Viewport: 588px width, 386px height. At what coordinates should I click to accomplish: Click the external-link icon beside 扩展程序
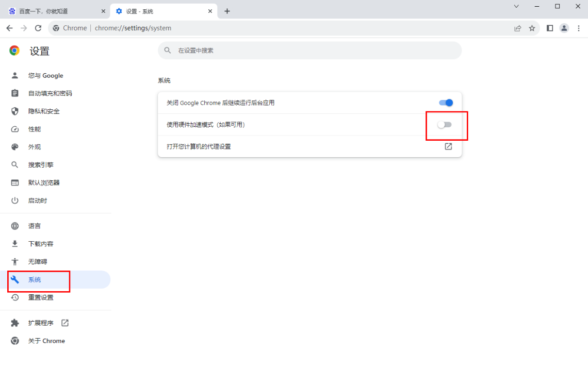[65, 323]
